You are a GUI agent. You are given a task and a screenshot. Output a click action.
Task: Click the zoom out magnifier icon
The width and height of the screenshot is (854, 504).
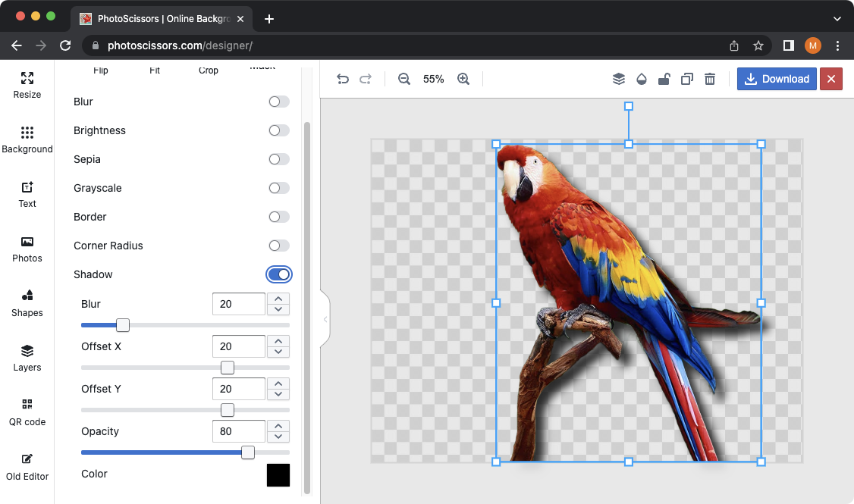pos(404,79)
